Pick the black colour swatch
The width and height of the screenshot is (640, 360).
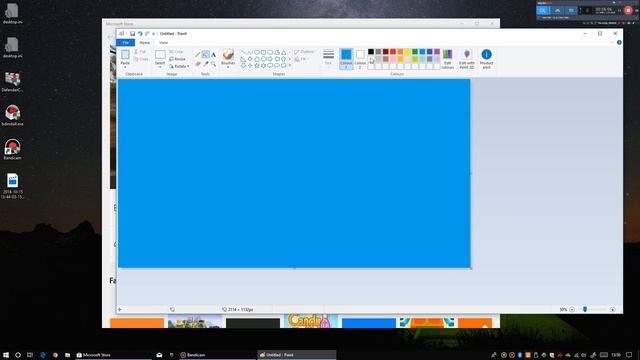click(x=371, y=51)
